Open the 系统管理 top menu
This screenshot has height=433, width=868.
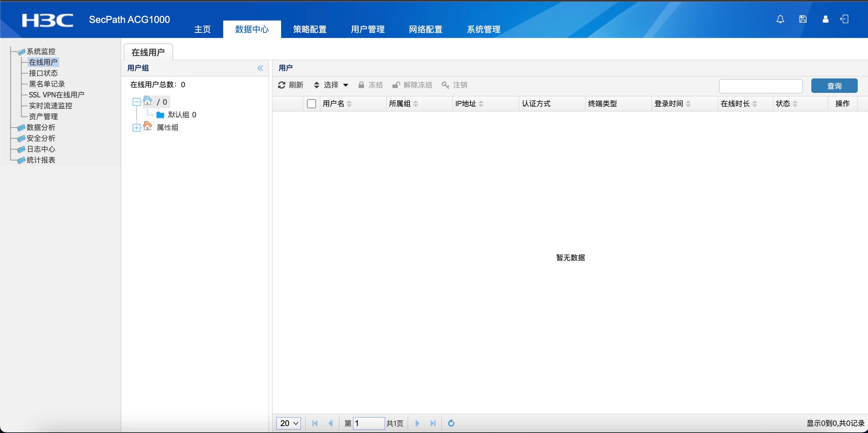pos(483,29)
